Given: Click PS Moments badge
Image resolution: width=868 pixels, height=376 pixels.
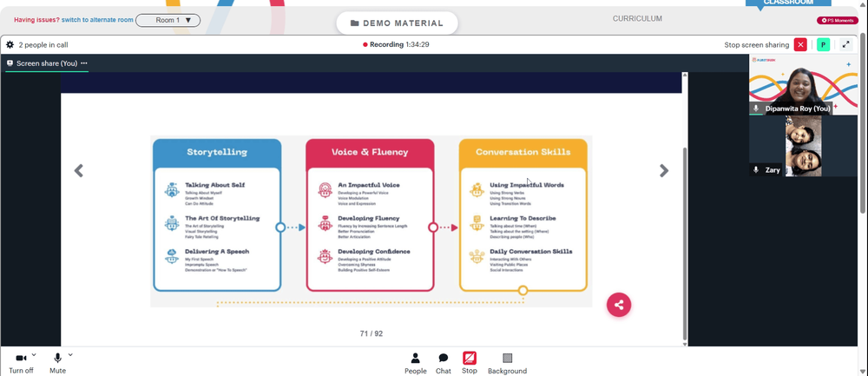Looking at the screenshot, I should coord(838,21).
